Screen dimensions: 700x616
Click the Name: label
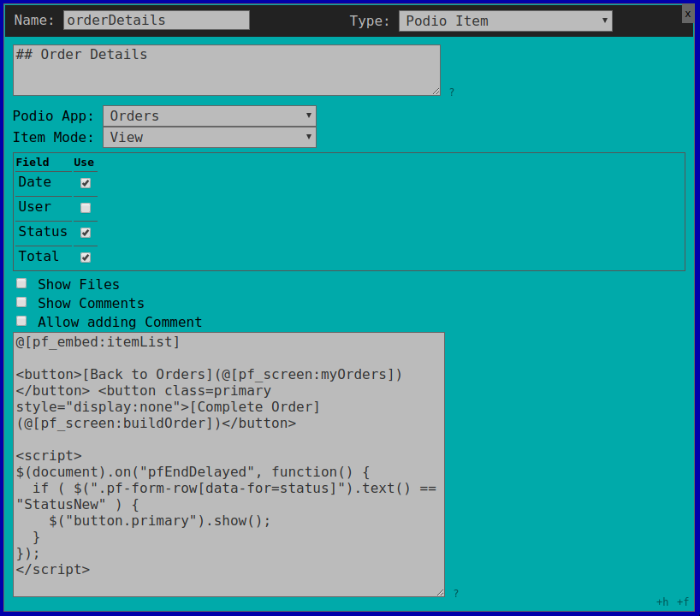[x=34, y=20]
